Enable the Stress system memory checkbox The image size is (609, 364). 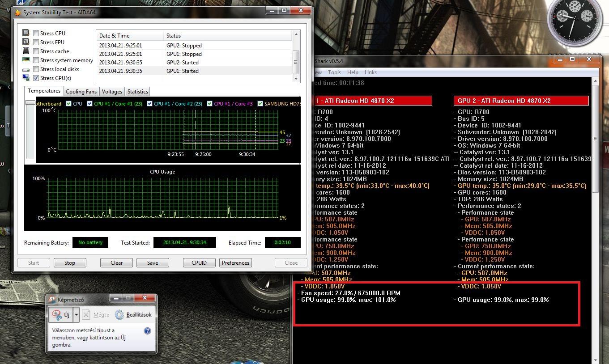pos(36,60)
